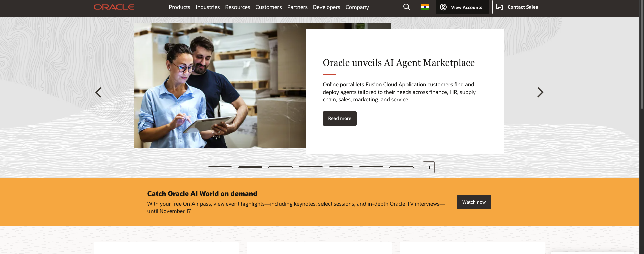Advance to the next carousel slide arrow

[x=540, y=92]
